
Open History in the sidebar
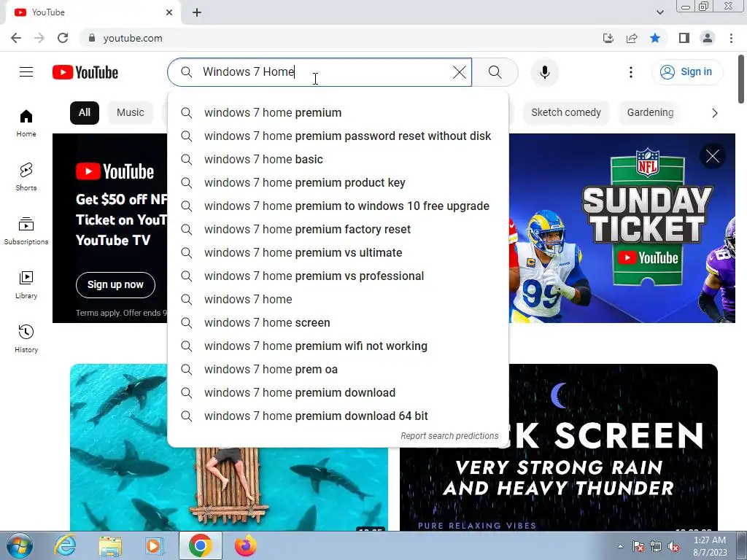(x=26, y=338)
